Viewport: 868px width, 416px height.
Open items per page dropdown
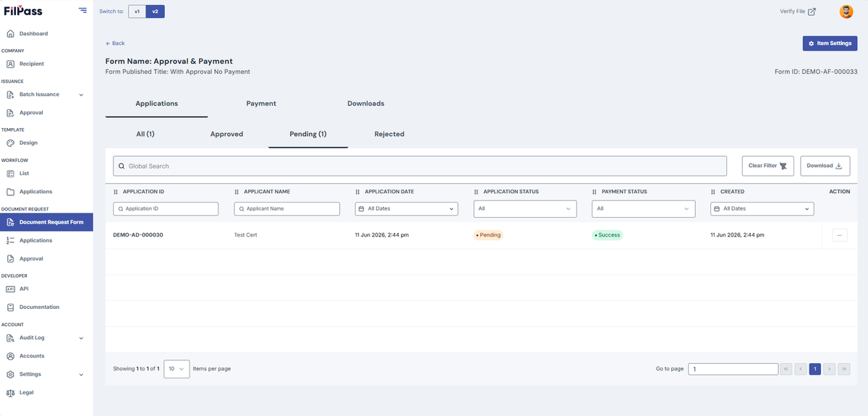click(176, 369)
